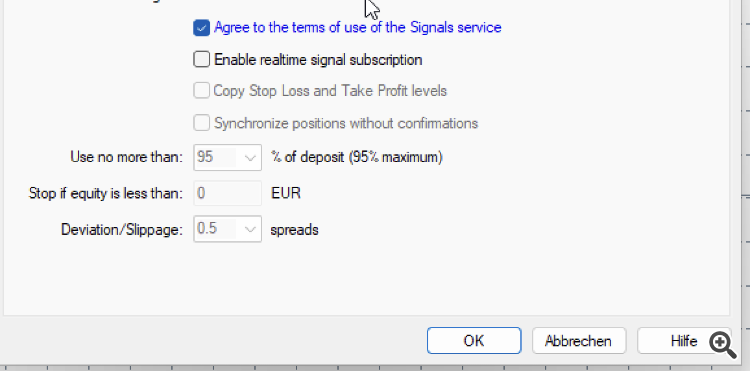
Task: Uncheck Agree to the terms of use checkbox
Action: [x=201, y=28]
